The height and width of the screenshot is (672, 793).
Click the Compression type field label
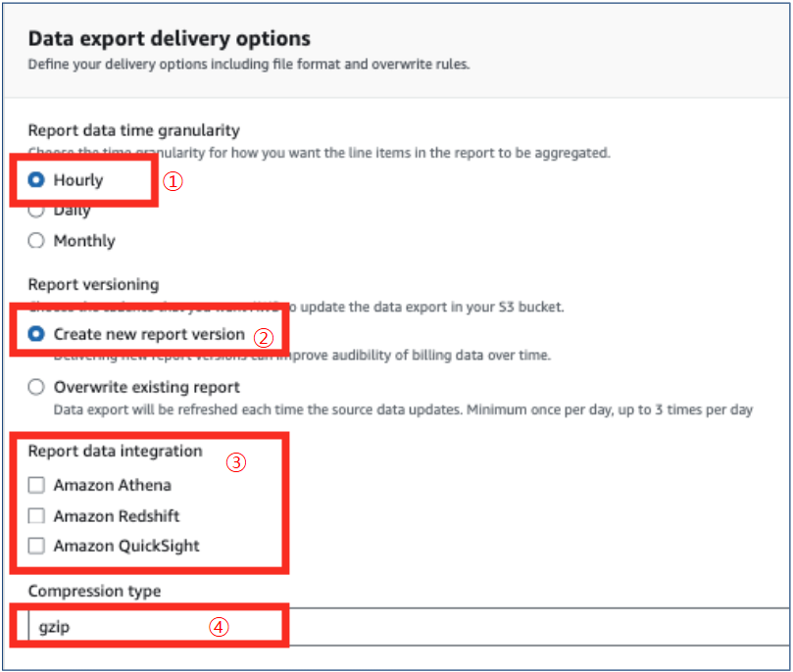coord(94,592)
